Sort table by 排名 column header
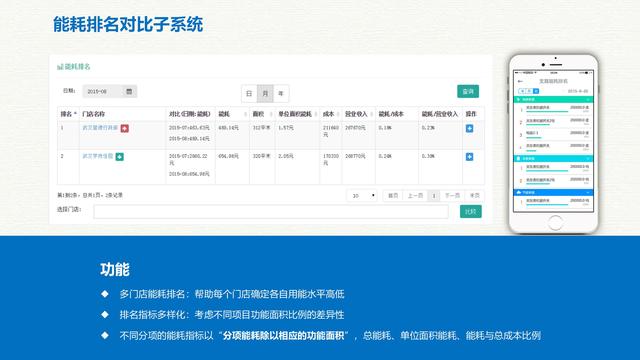 [x=69, y=114]
